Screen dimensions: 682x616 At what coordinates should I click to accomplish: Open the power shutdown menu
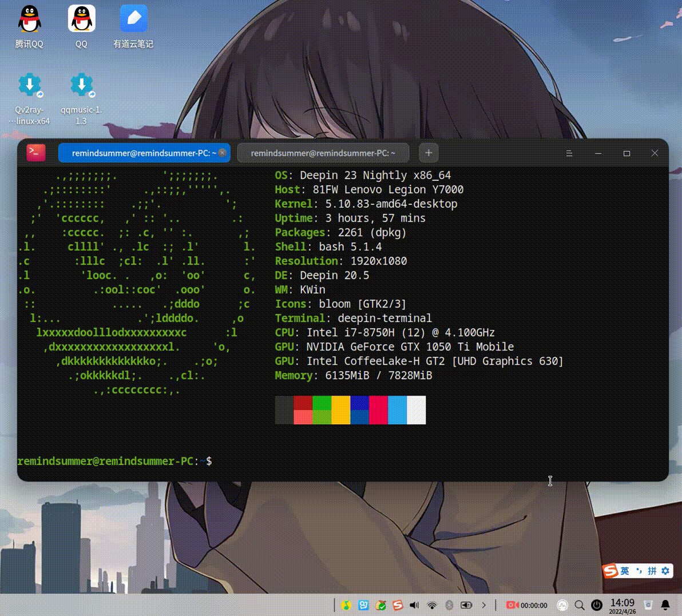pos(597,605)
